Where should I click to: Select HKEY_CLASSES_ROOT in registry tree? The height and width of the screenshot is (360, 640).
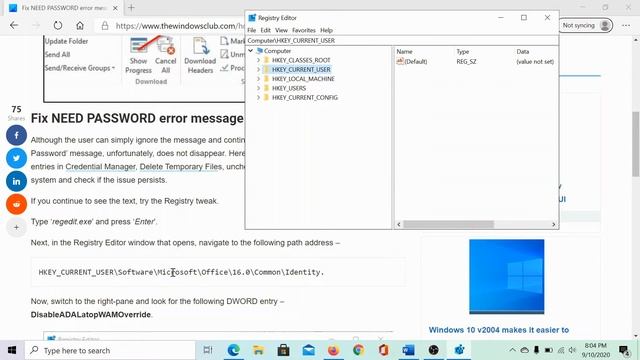pyautogui.click(x=301, y=60)
